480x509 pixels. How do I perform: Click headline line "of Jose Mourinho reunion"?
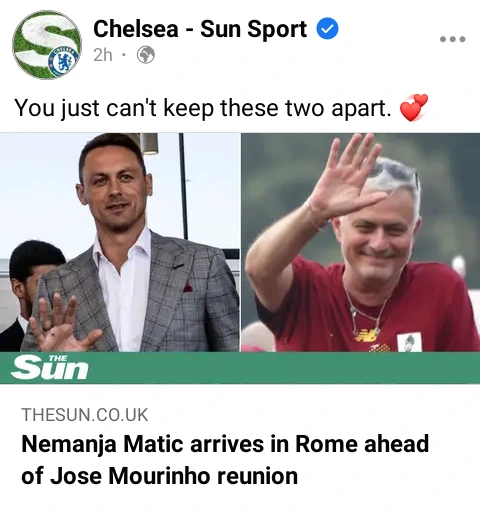160,476
